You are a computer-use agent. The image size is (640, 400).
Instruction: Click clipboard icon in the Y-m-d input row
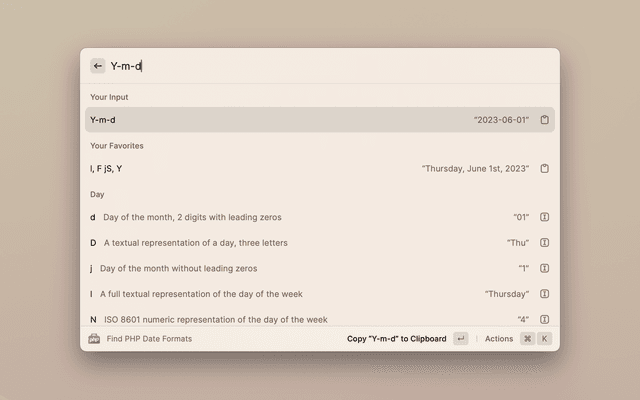(545, 120)
